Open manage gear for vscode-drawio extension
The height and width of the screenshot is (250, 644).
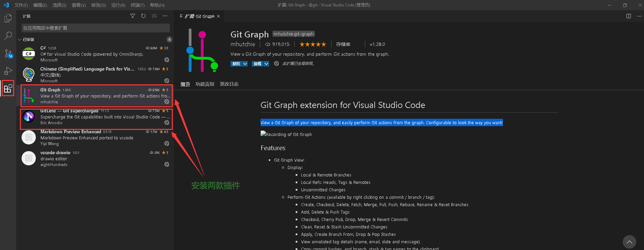(x=167, y=164)
